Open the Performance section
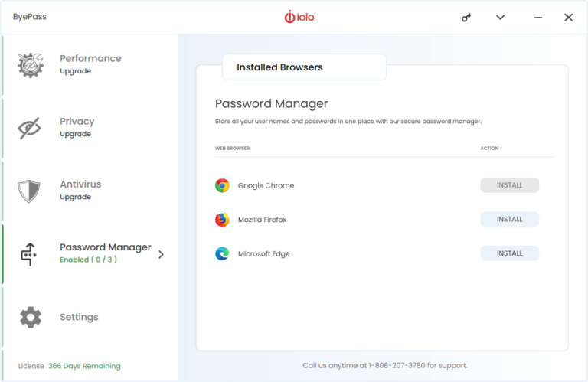The height and width of the screenshot is (382, 588). (x=90, y=65)
